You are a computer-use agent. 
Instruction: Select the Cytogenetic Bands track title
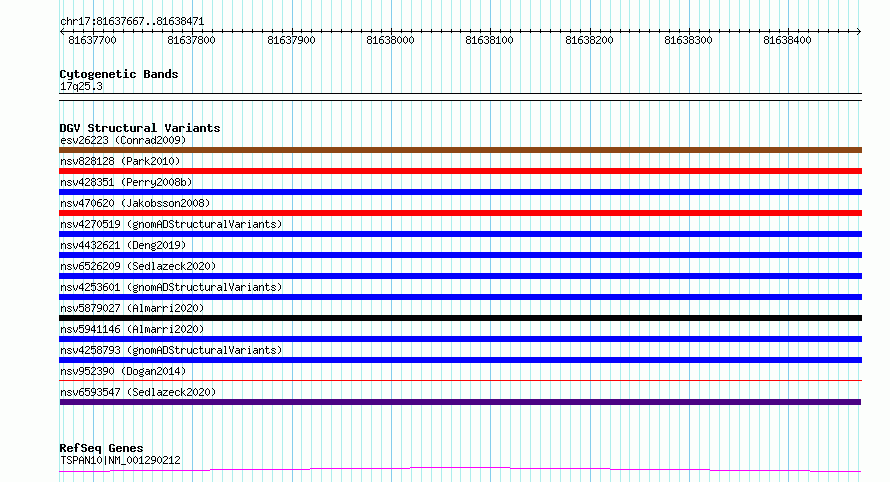119,74
